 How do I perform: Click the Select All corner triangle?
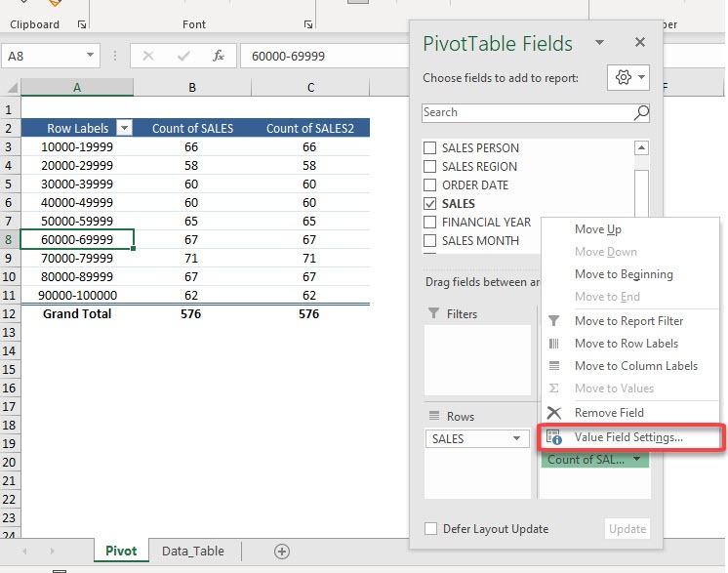point(13,87)
